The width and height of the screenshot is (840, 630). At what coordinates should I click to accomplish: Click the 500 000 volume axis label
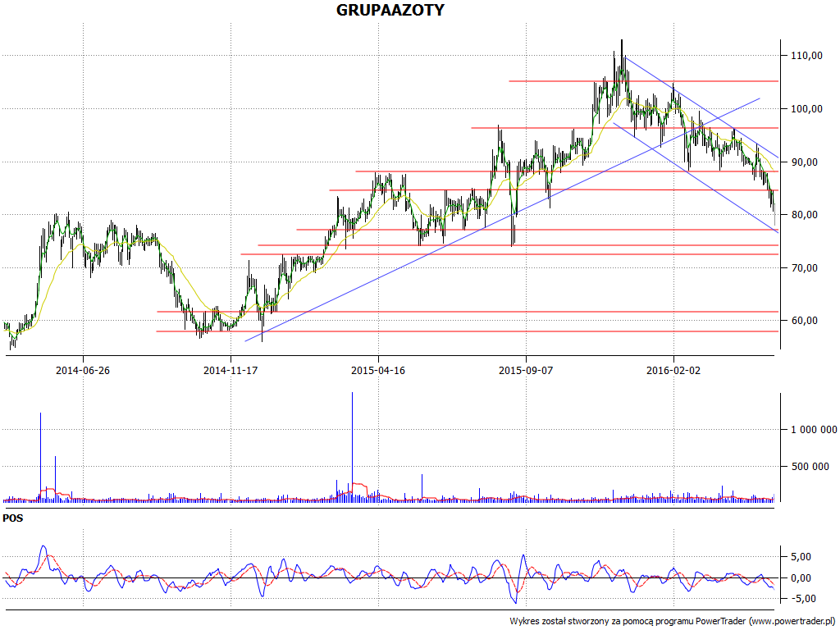[x=810, y=467]
